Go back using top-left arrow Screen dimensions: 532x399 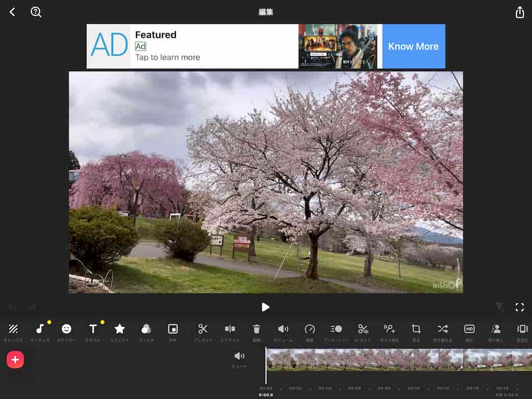coord(12,12)
